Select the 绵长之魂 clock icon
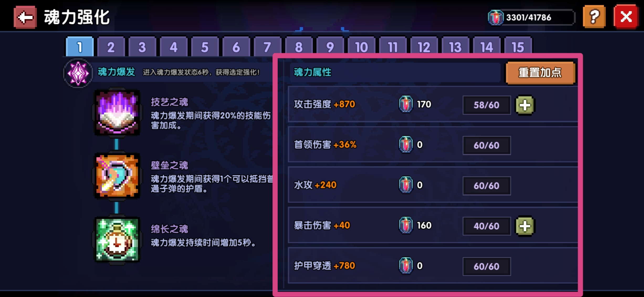644x297 pixels. pos(117,239)
